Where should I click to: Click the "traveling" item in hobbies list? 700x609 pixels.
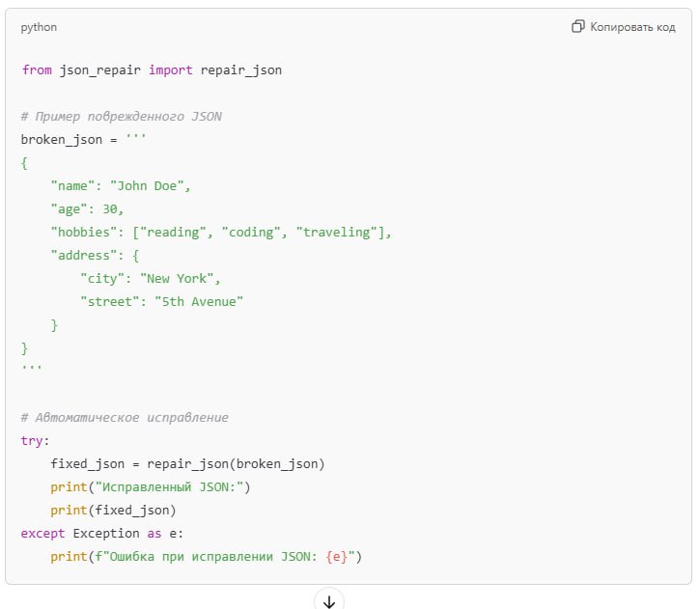click(337, 232)
